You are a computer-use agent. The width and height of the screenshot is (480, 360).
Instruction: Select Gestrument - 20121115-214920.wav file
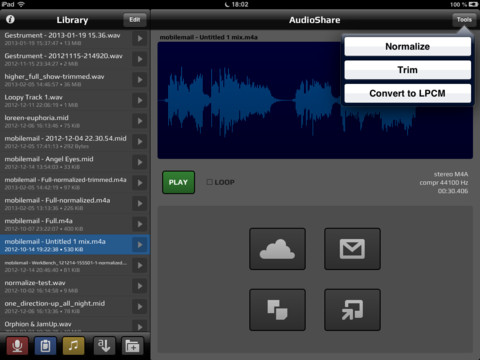pyautogui.click(x=75, y=59)
